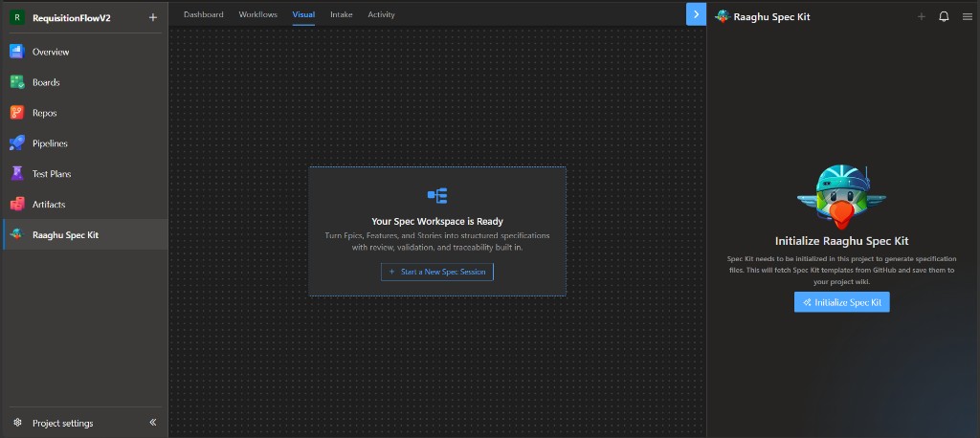Image resolution: width=980 pixels, height=438 pixels.
Task: Open Project settings link
Action: [x=62, y=423]
